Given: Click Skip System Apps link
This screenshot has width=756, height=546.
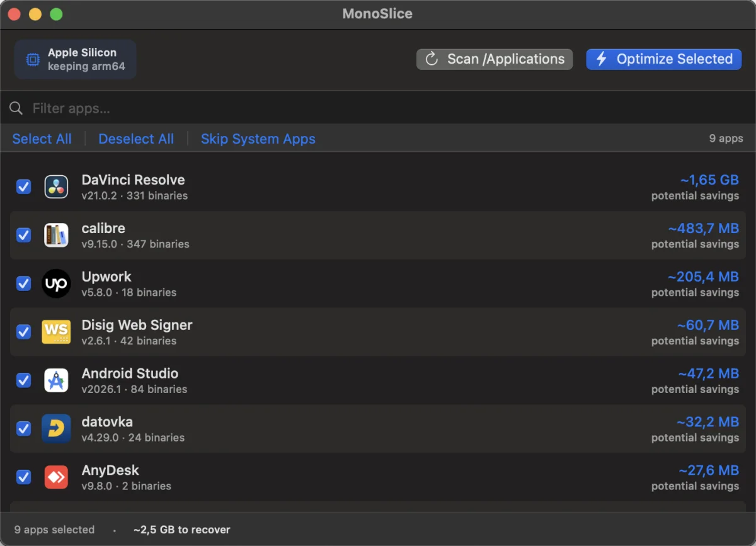Looking at the screenshot, I should (258, 139).
